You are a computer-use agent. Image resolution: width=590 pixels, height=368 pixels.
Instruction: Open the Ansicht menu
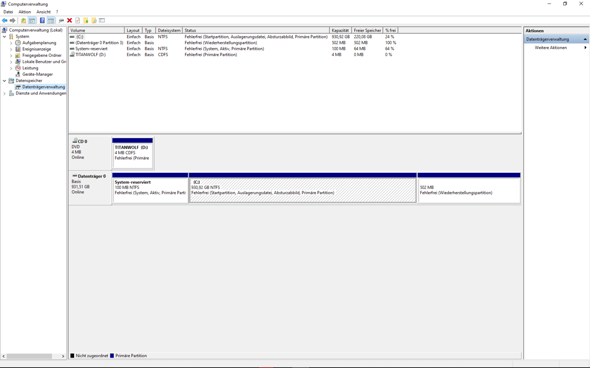[x=43, y=12]
